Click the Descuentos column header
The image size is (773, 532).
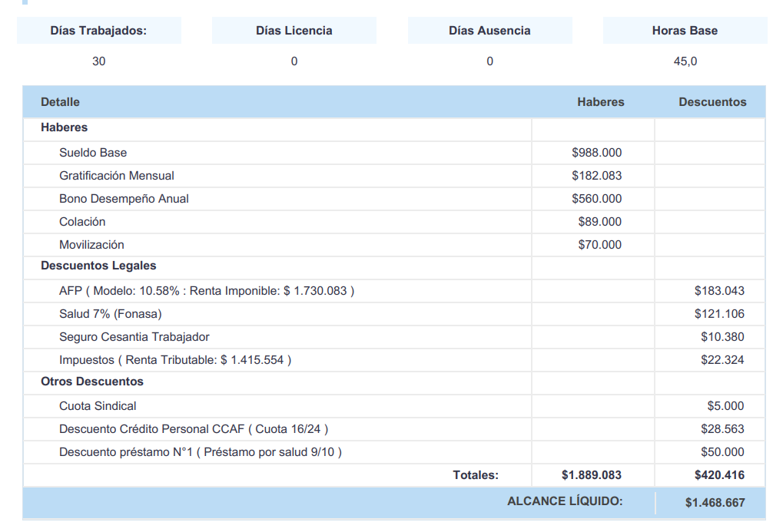pyautogui.click(x=712, y=101)
